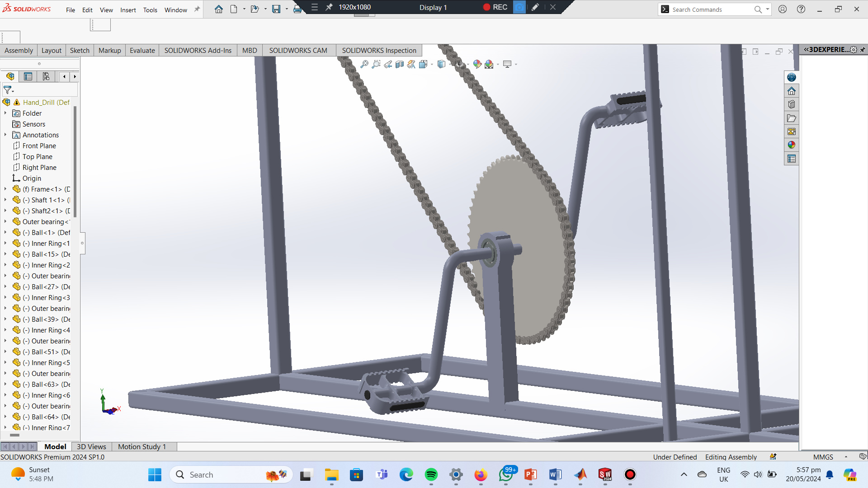The width and height of the screenshot is (868, 488).
Task: Open the Custom Properties pane icon
Action: (791, 159)
